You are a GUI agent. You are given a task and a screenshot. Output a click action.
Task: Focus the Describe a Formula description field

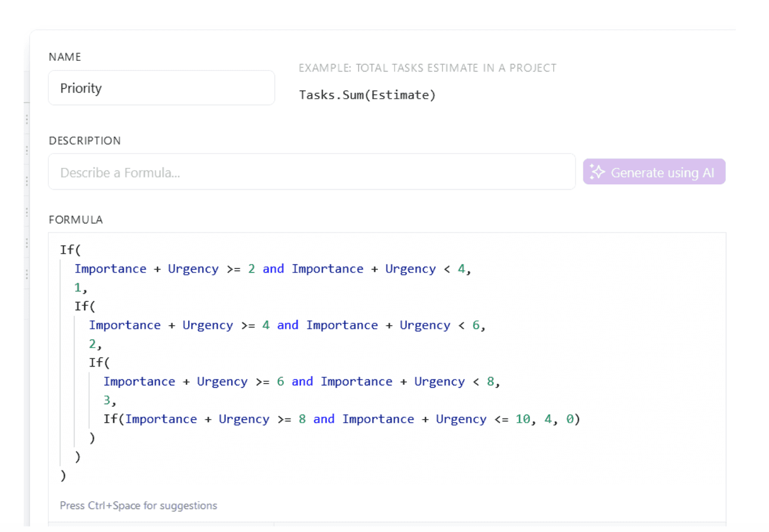tap(312, 172)
